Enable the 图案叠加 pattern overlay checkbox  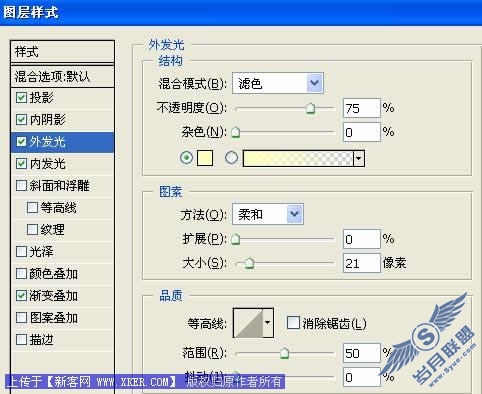tap(21, 318)
